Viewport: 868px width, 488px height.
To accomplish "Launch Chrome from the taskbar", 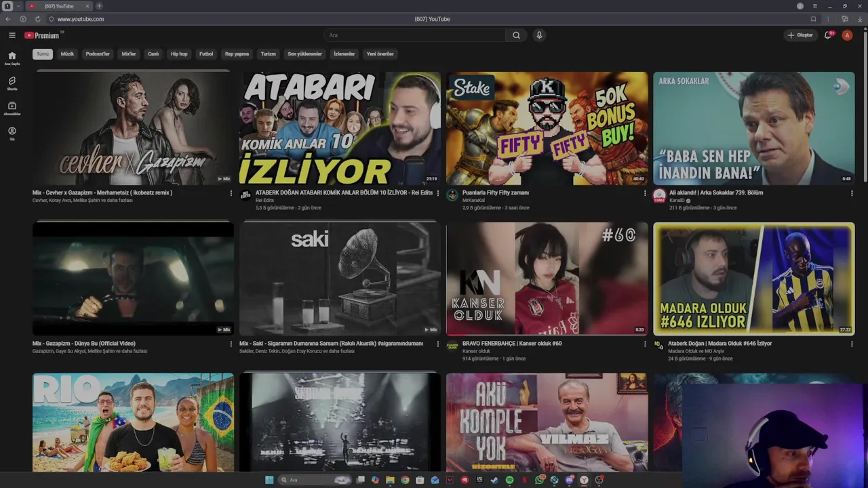I will 405,480.
